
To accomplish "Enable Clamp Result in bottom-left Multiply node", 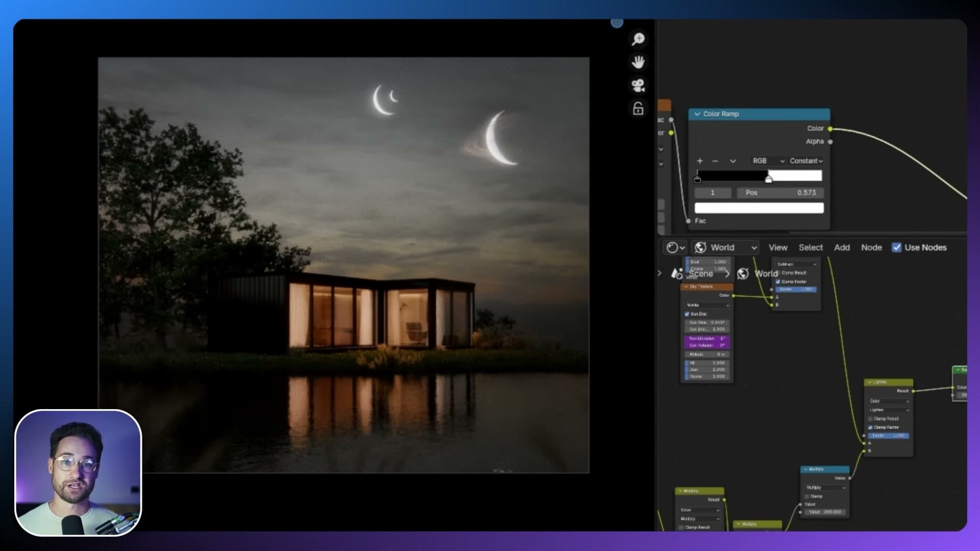I will [x=681, y=527].
